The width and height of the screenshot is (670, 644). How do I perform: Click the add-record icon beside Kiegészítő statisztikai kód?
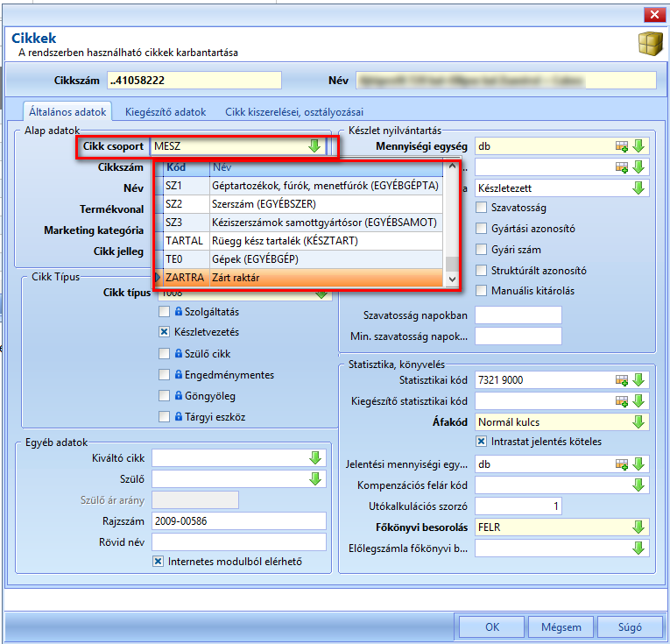(622, 401)
